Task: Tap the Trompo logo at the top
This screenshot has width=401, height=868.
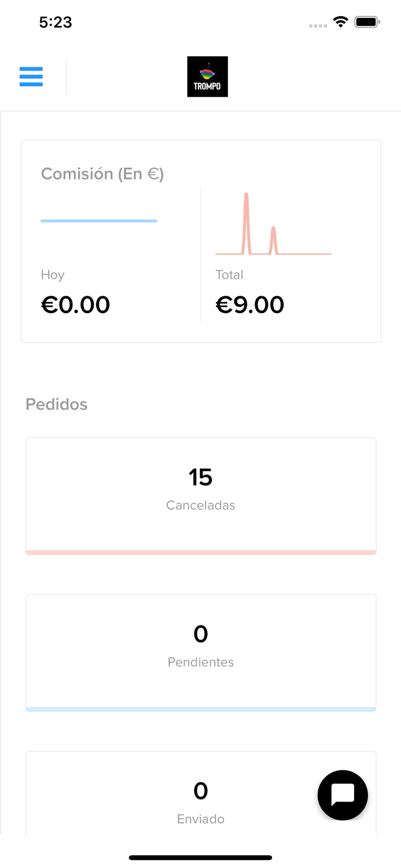Action: coord(207,76)
